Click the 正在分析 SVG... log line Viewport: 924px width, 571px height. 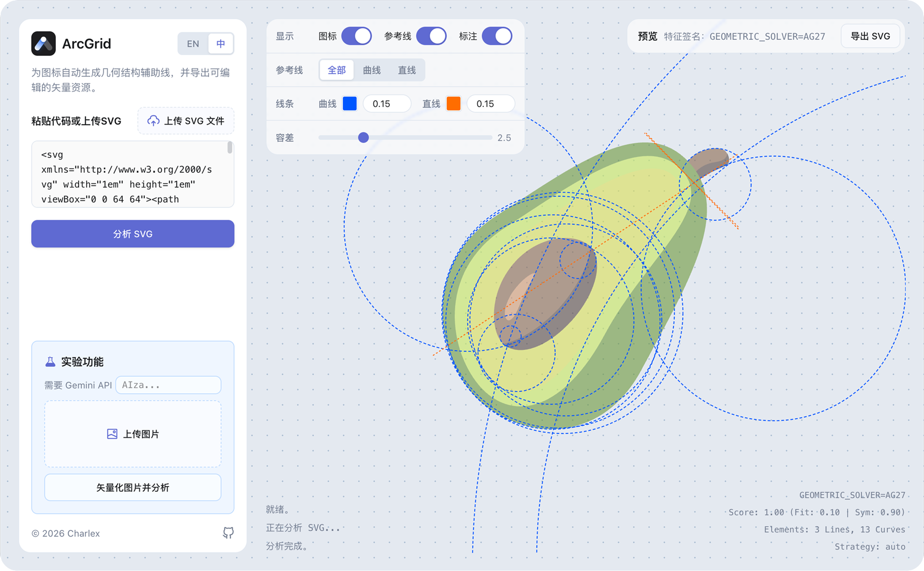point(303,528)
